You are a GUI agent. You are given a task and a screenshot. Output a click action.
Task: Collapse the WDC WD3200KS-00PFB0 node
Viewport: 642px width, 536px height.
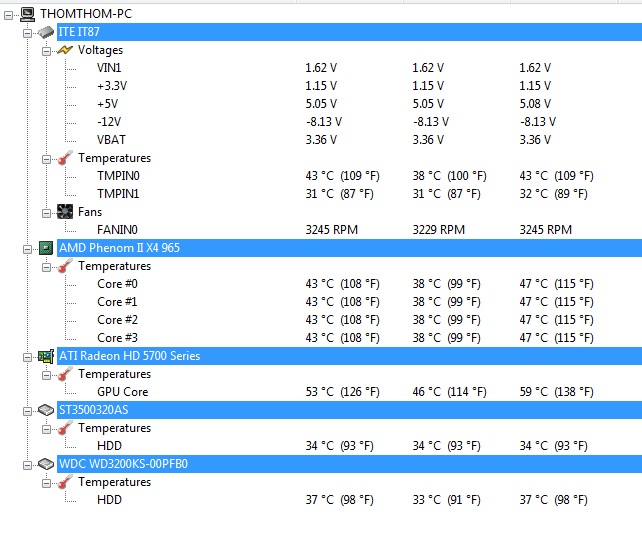pos(27,466)
